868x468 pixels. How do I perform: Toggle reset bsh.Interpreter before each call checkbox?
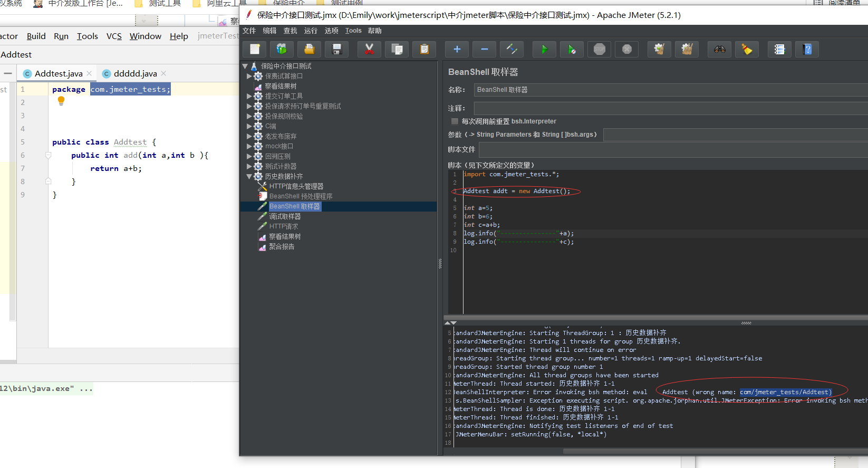(x=455, y=121)
